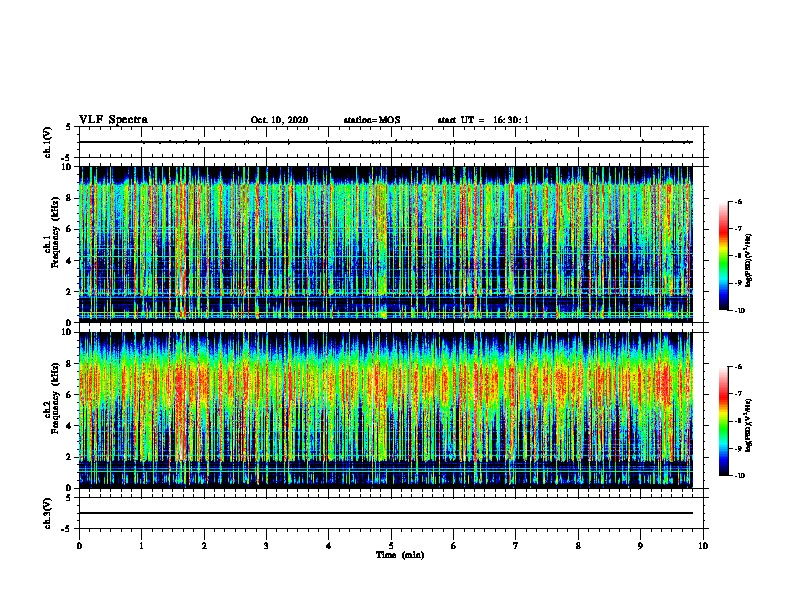792x612 pixels.
Task: Click time axis tick label "2"
Action: point(204,545)
